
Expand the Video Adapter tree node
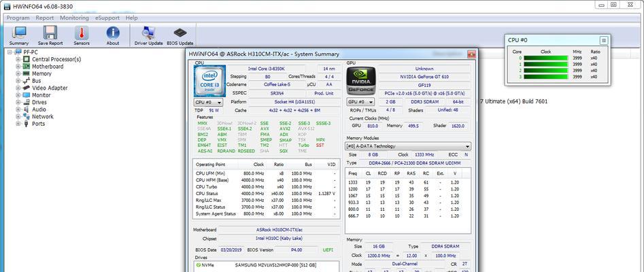[x=18, y=88]
